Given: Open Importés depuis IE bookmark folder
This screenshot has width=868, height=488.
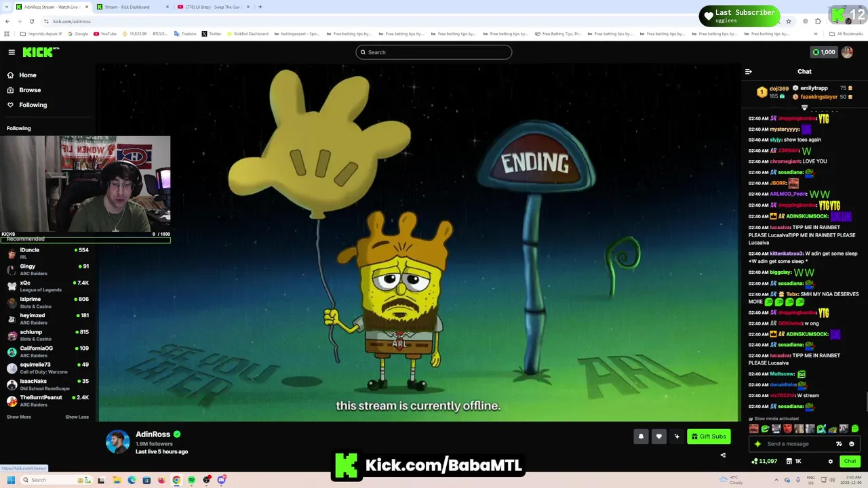Looking at the screenshot, I should 41,34.
